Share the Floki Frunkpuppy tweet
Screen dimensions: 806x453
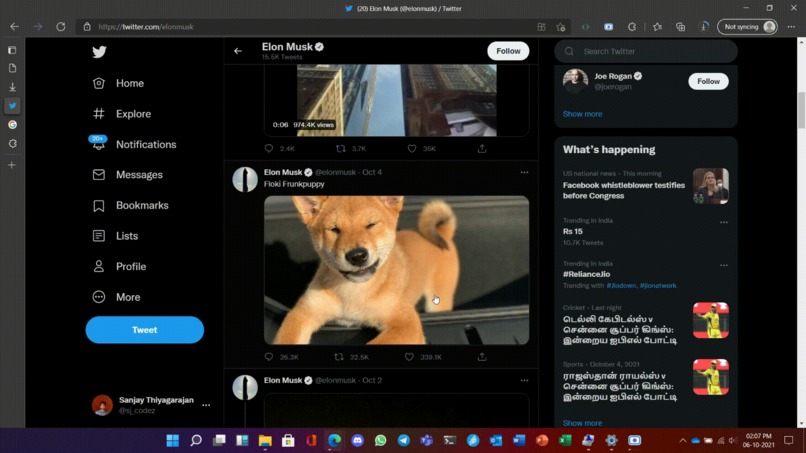[482, 357]
